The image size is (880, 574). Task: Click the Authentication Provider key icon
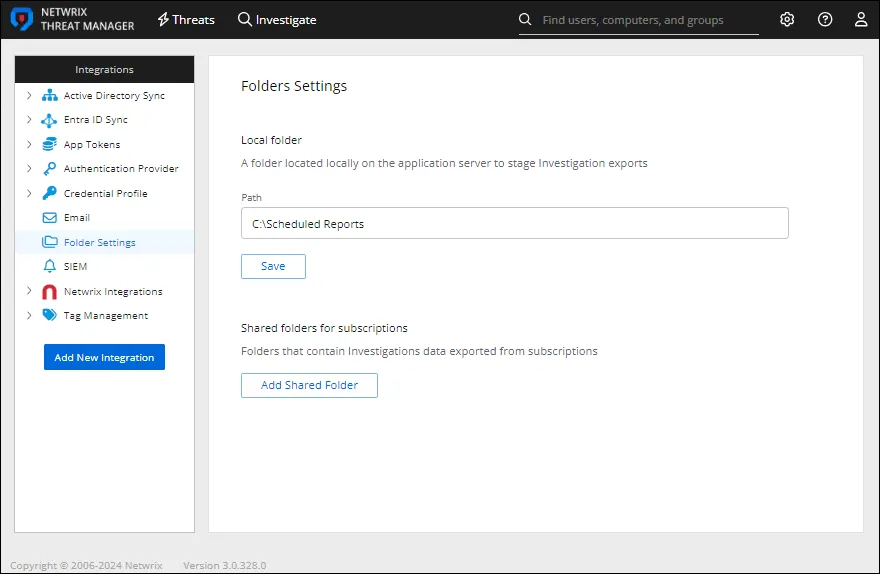(49, 168)
